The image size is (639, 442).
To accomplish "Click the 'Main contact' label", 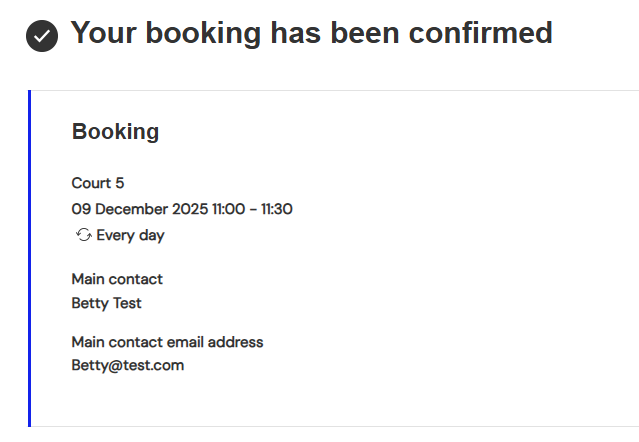I will (117, 279).
